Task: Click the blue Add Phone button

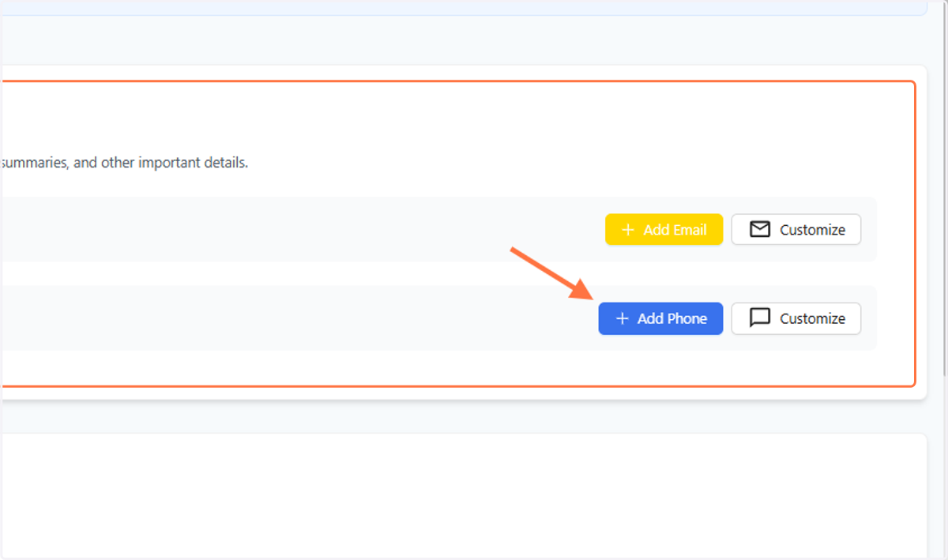Action: [660, 318]
